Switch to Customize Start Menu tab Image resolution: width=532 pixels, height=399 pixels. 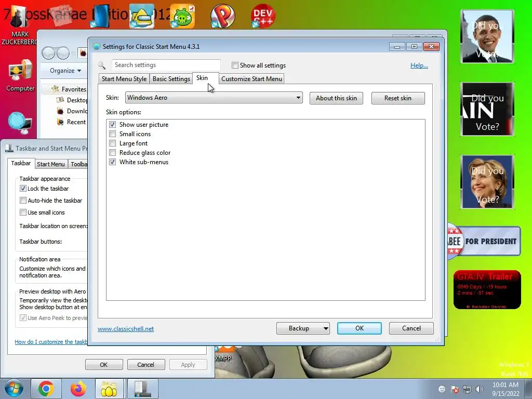coord(252,79)
